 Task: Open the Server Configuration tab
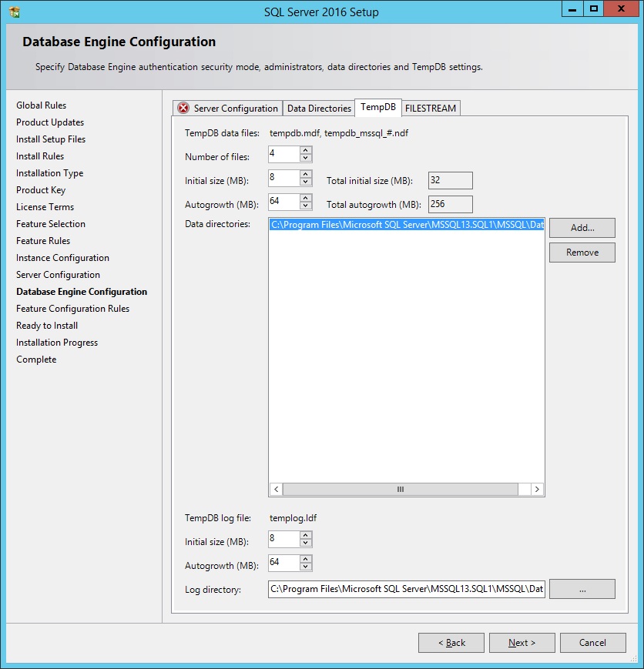[x=227, y=108]
